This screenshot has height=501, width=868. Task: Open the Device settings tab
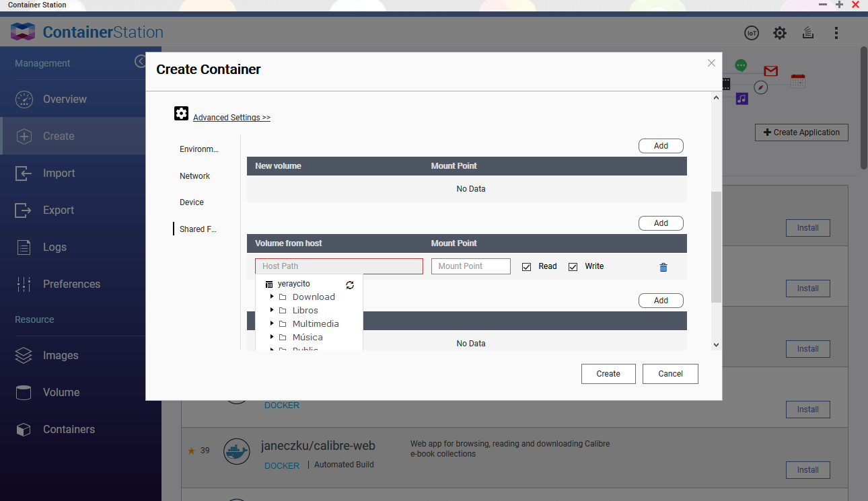tap(192, 202)
